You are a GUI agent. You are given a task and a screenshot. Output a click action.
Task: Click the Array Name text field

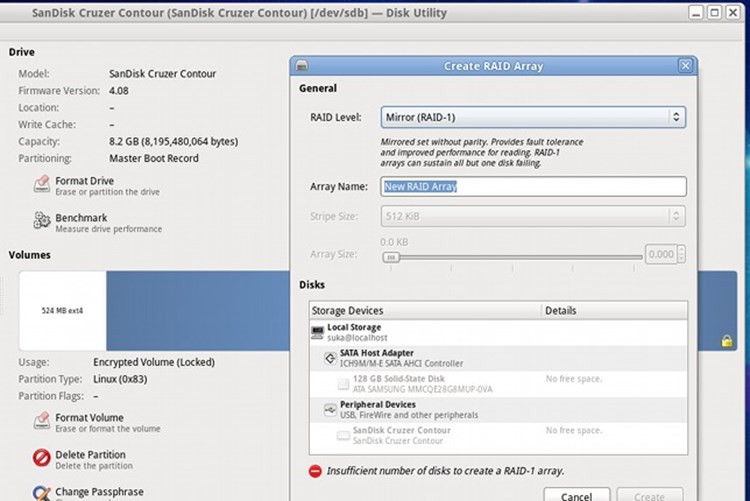tap(533, 187)
